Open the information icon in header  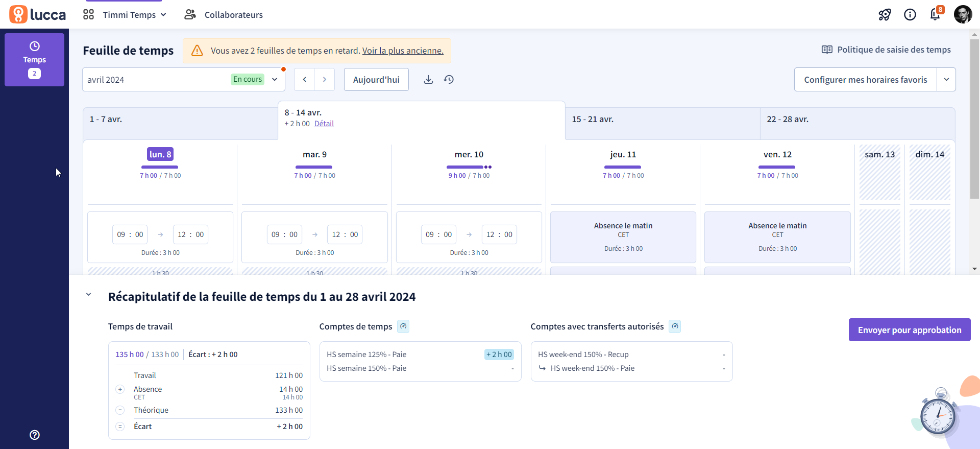(910, 15)
